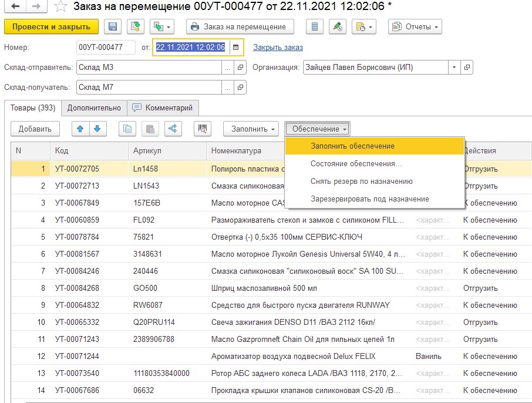Screen dimensions: 532x403
Task: Open the Комментарий tab
Action: tap(164, 108)
